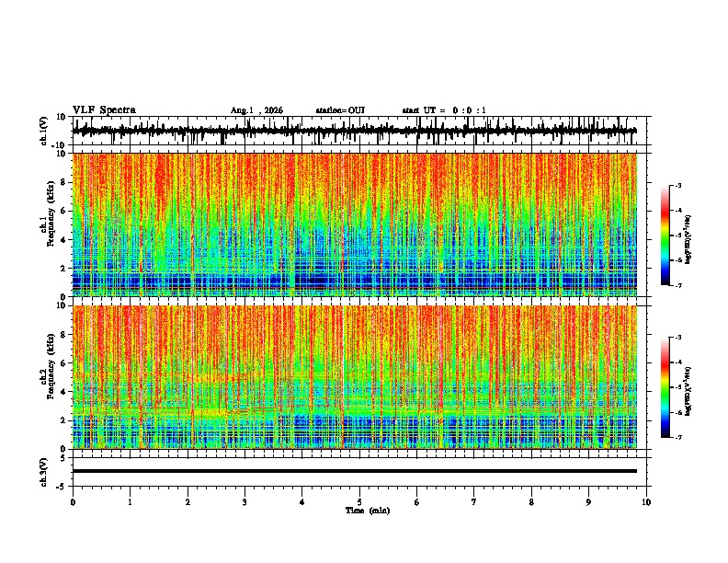728x563 pixels.
Task: Select the date text "Aug.1 , 2026"
Action: pyautogui.click(x=256, y=110)
